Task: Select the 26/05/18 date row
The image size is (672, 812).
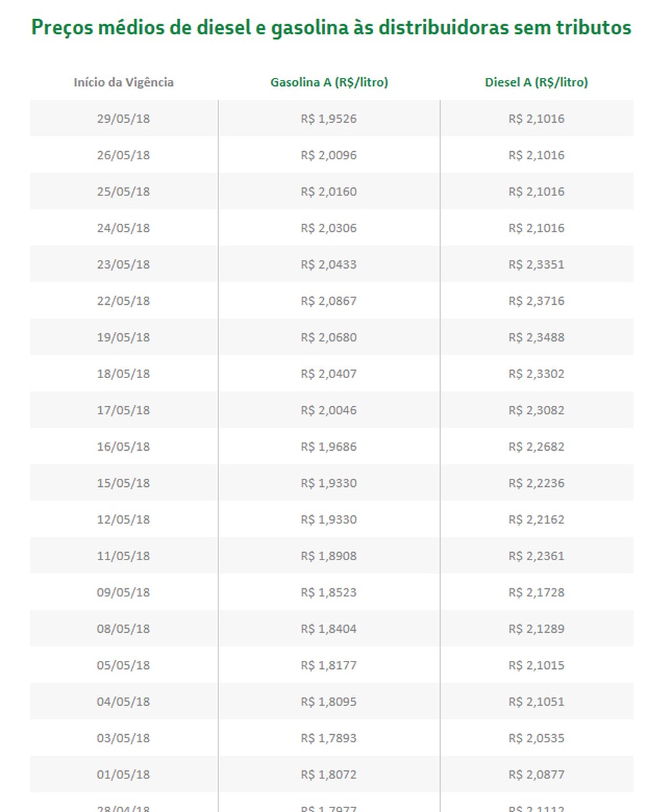Action: click(x=124, y=155)
